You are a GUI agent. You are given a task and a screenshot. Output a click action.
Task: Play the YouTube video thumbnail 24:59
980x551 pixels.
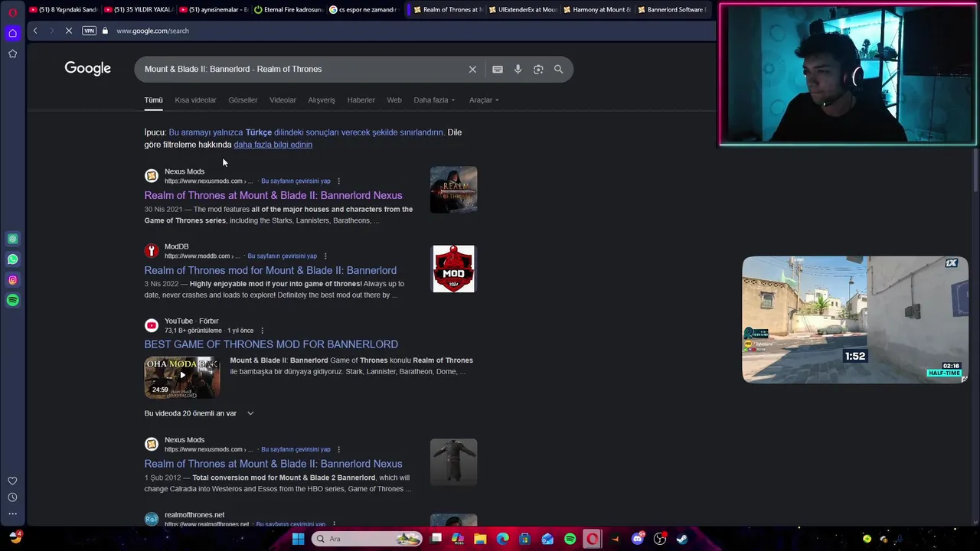pos(182,377)
